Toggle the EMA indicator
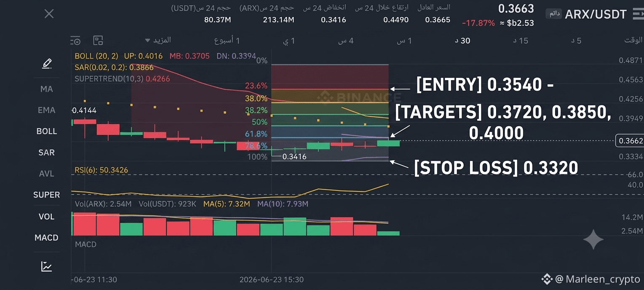Viewport: 644px width, 290px height. tap(46, 110)
